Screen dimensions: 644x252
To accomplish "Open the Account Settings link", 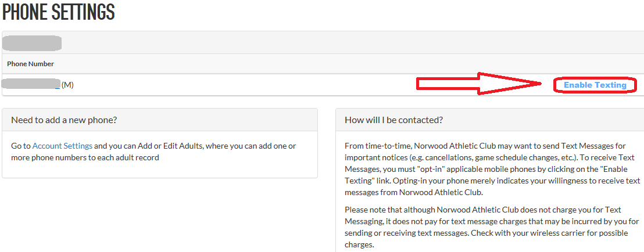I will pyautogui.click(x=62, y=146).
